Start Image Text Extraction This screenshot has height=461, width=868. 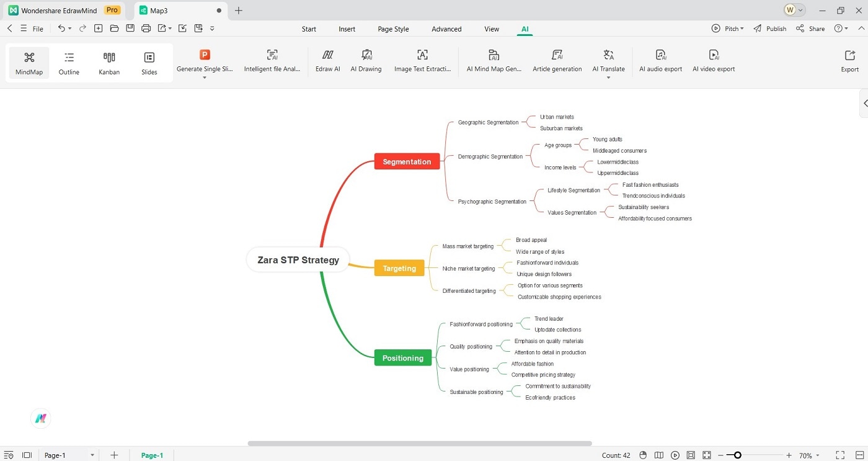click(423, 61)
